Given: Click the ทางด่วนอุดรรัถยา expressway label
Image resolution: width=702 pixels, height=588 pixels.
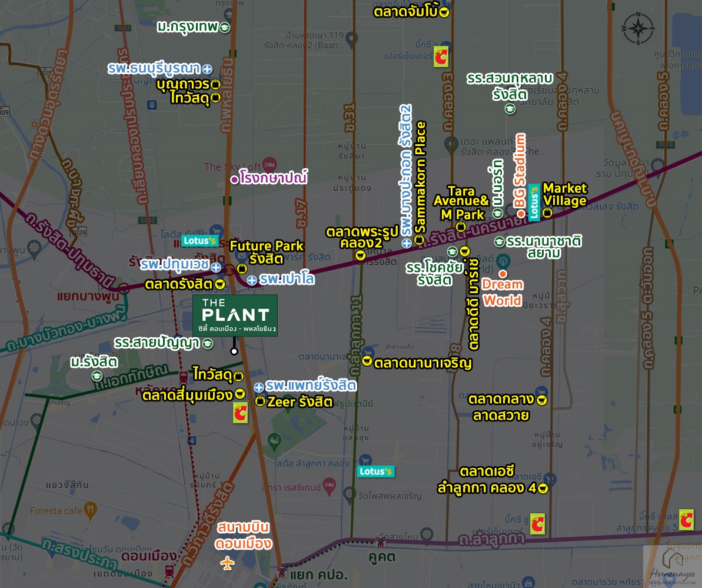Looking at the screenshot, I should click(x=48, y=104).
